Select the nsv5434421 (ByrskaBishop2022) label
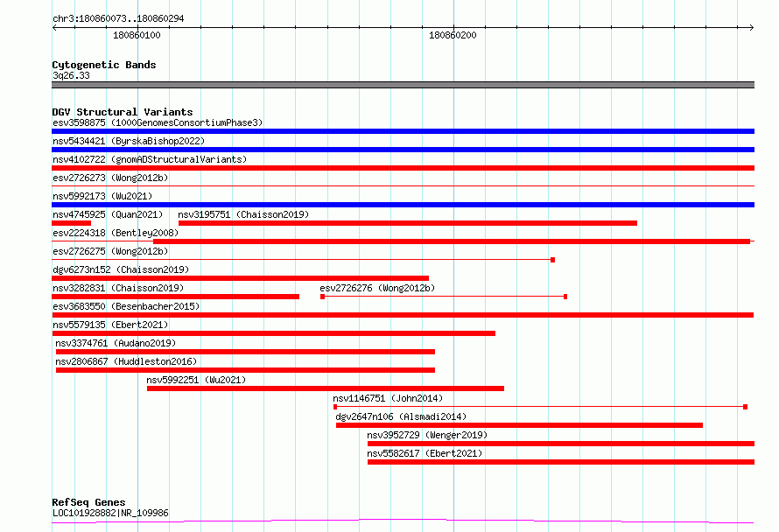 pyautogui.click(x=129, y=141)
